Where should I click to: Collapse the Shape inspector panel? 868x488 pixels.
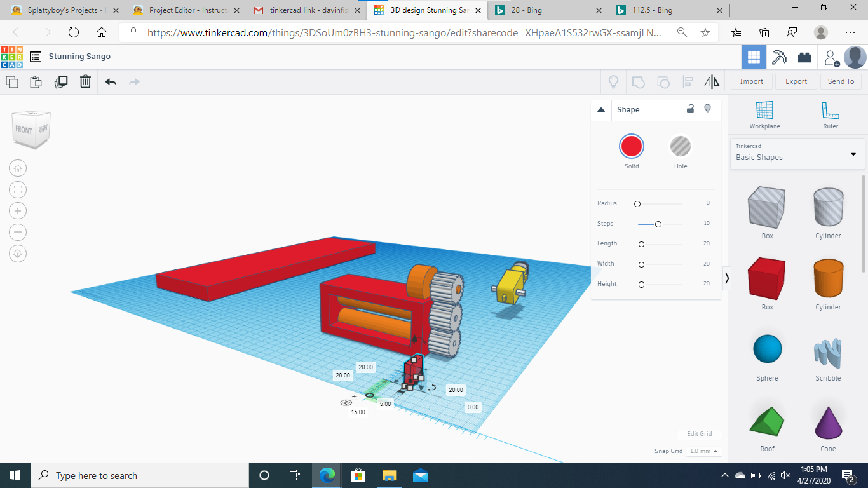pos(601,110)
